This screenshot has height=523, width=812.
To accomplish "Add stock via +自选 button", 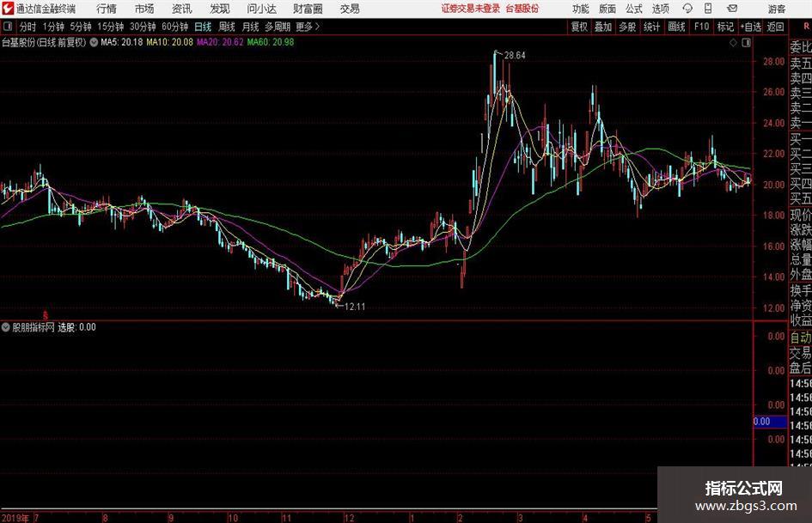I will (751, 27).
